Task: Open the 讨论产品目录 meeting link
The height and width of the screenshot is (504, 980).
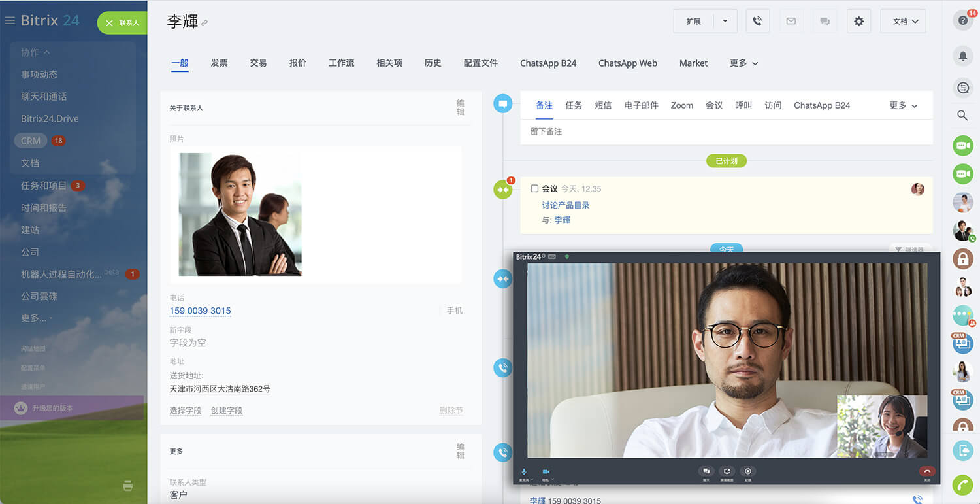Action: coord(566,205)
